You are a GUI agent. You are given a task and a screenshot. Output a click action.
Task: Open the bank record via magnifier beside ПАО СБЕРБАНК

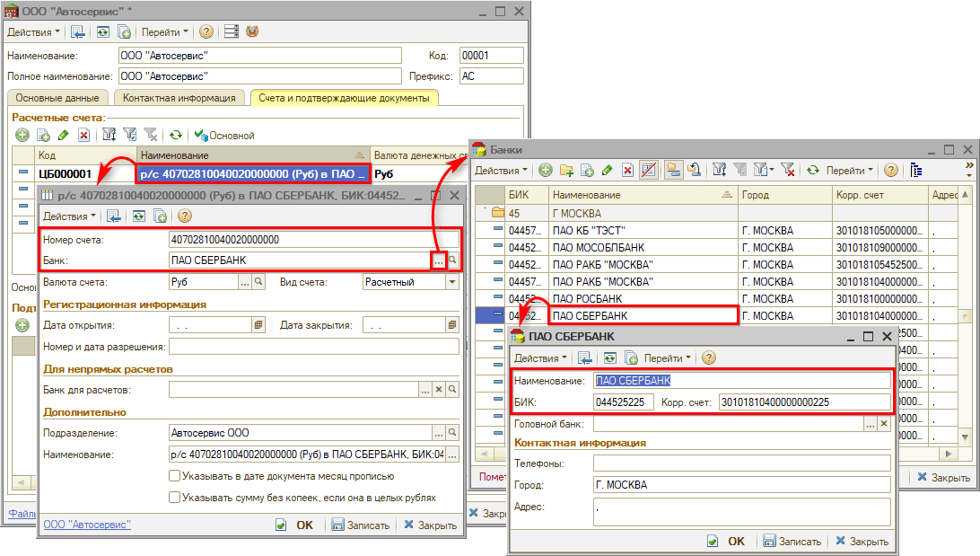click(452, 260)
